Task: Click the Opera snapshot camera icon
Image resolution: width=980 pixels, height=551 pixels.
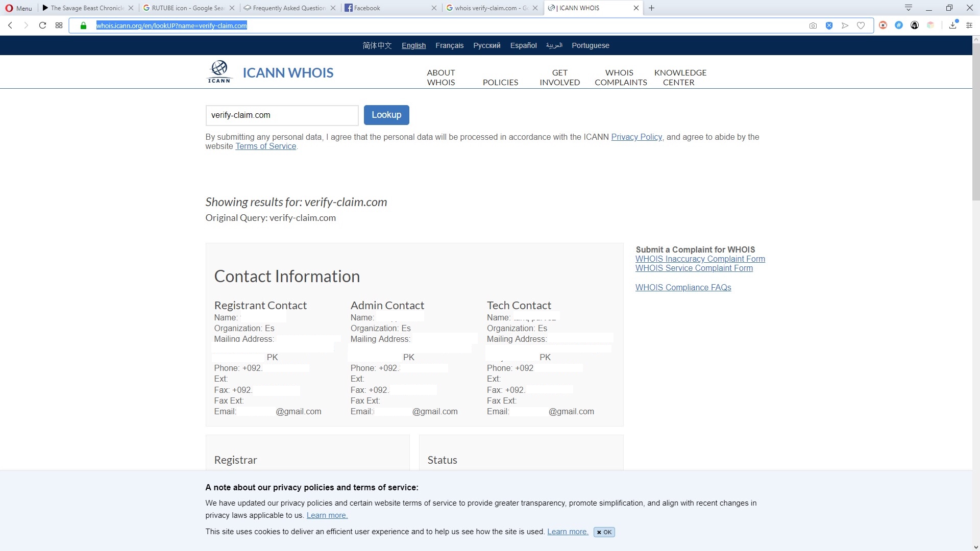Action: click(813, 26)
